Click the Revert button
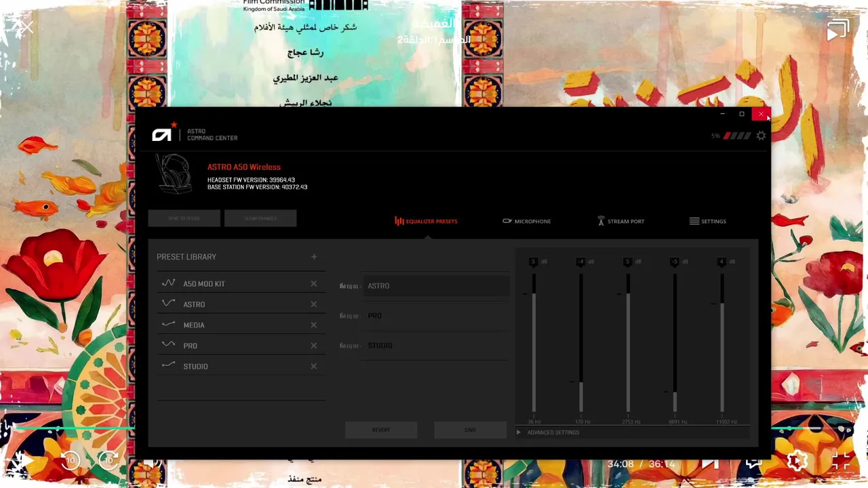This screenshot has width=868, height=488. 381,430
